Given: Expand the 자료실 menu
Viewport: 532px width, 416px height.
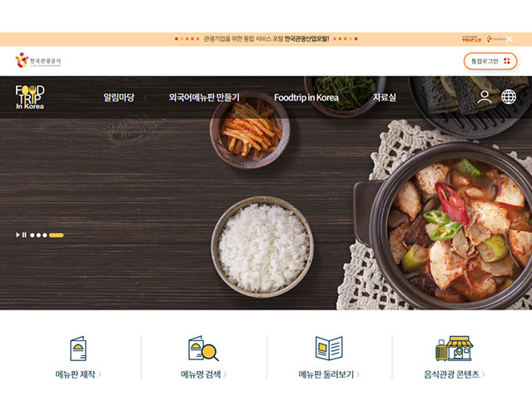Looking at the screenshot, I should click(x=385, y=97).
